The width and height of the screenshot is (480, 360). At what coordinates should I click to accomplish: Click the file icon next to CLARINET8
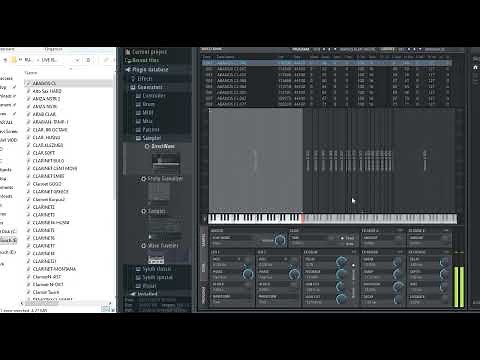[x=28, y=253]
